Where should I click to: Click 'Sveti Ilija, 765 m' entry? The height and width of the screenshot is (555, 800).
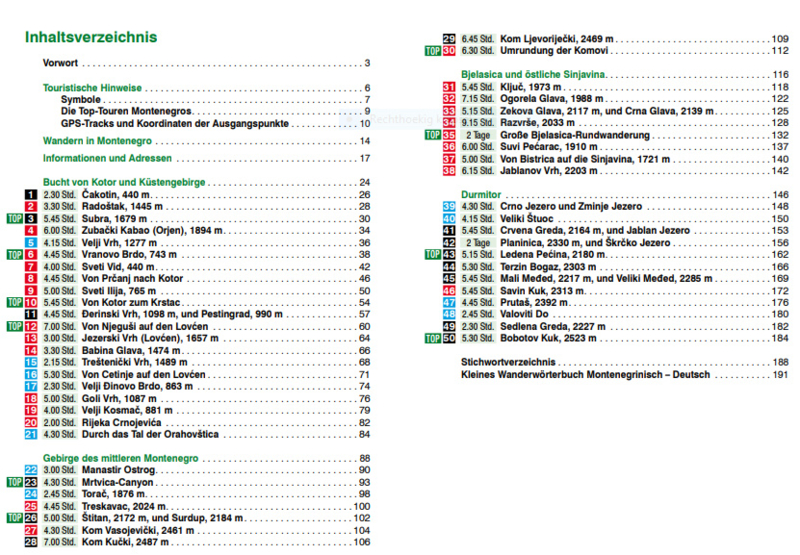click(119, 291)
